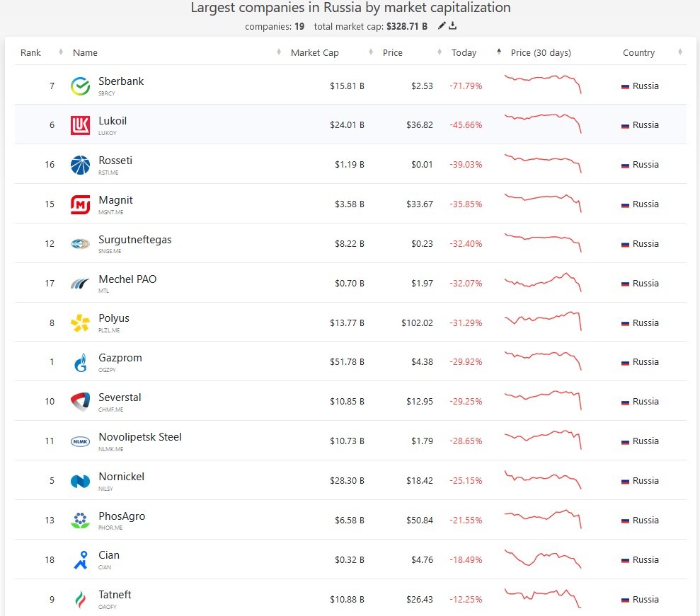Screen dimensions: 700x616
Task: Sort the table by Price arrows
Action: [x=440, y=52]
